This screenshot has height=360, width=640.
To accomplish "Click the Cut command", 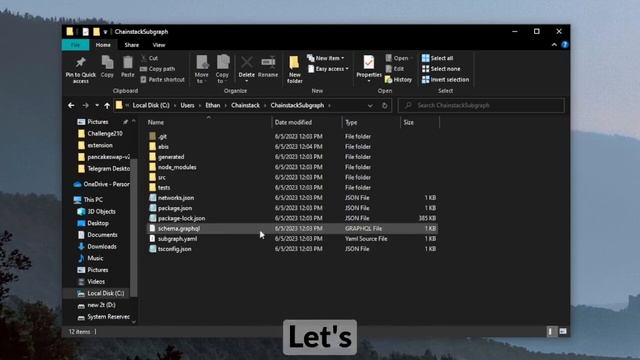I will click(x=149, y=58).
